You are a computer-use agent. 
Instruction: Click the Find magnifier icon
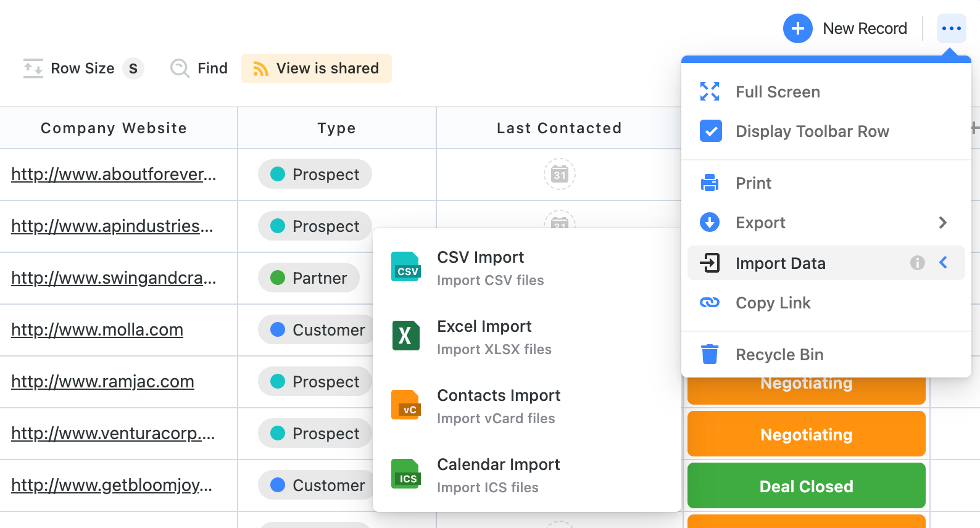pos(180,68)
